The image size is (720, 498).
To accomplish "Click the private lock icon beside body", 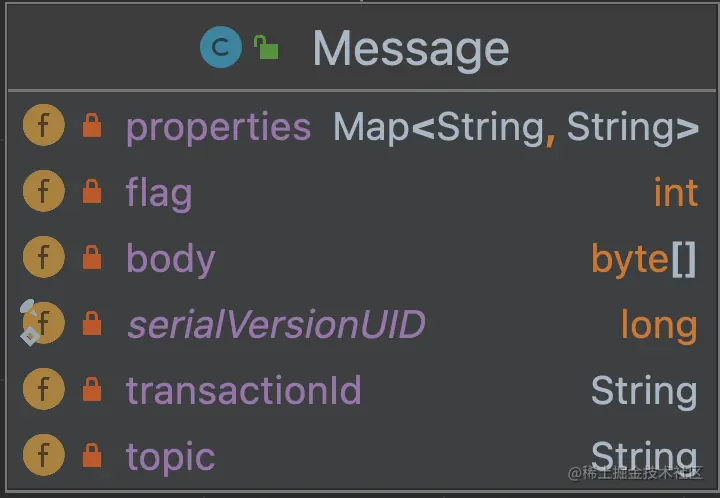I will click(x=92, y=258).
